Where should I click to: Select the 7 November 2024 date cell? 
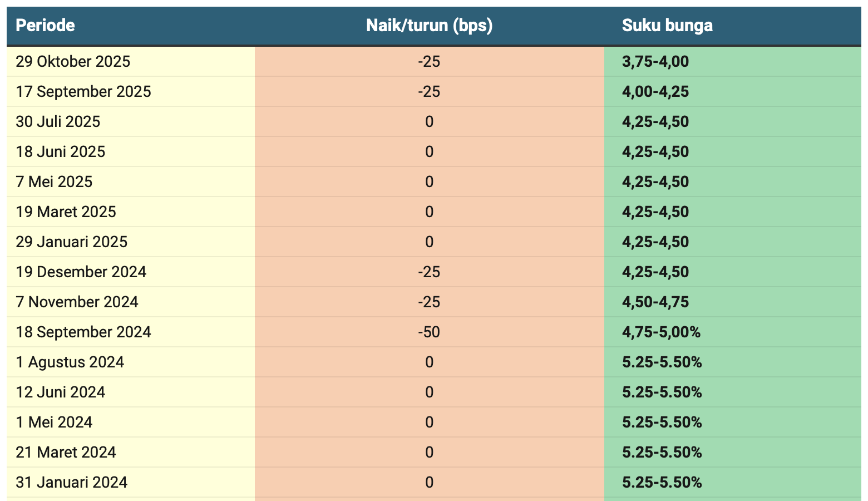coord(77,302)
